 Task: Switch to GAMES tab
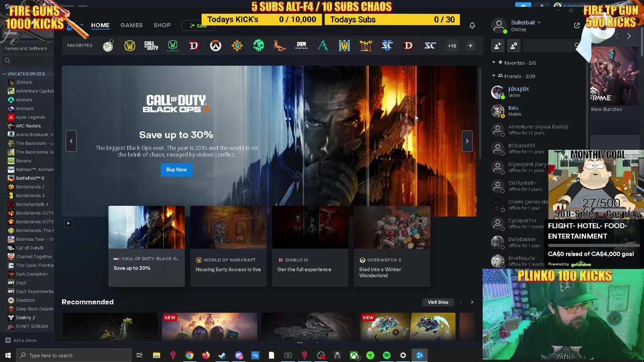pyautogui.click(x=131, y=25)
